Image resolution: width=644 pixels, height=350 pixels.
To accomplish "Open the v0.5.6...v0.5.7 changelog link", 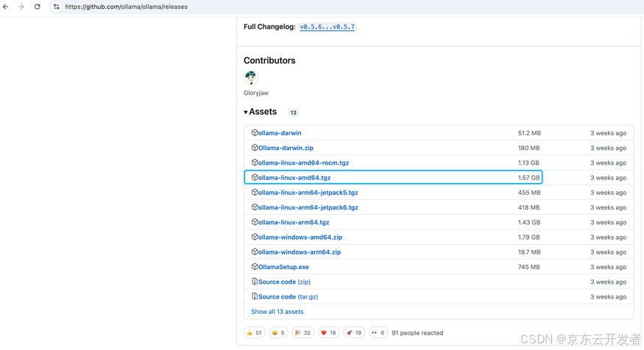I will tap(328, 26).
